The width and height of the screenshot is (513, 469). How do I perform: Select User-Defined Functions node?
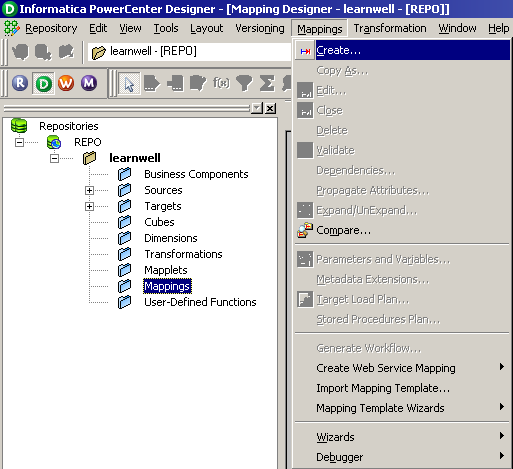[200, 302]
